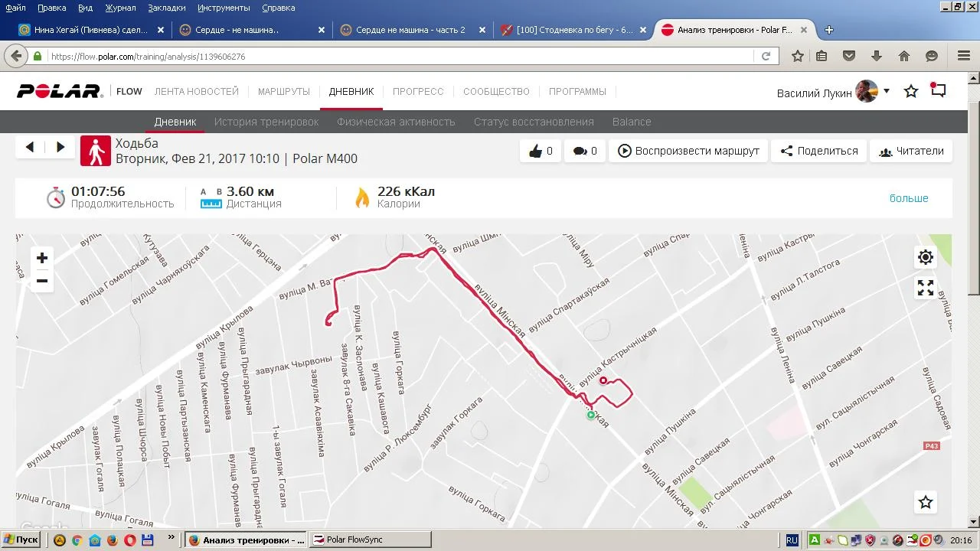Toggle fullscreen map view
Screen dimensions: 980x551
(x=926, y=288)
